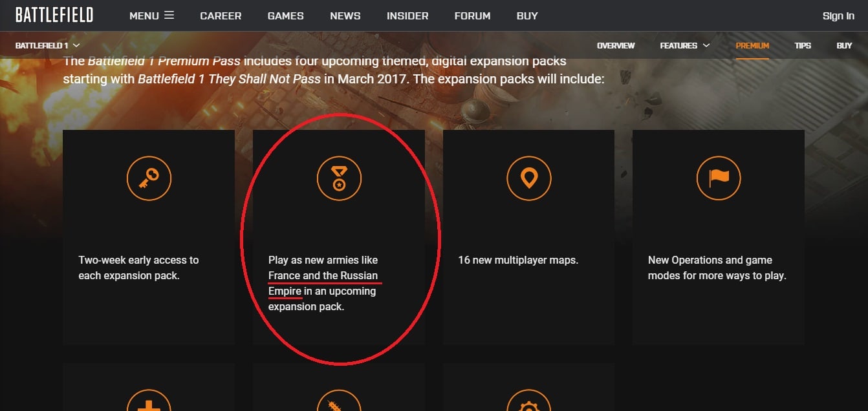The height and width of the screenshot is (411, 868).
Task: Open the NEWS section
Action: (x=345, y=16)
